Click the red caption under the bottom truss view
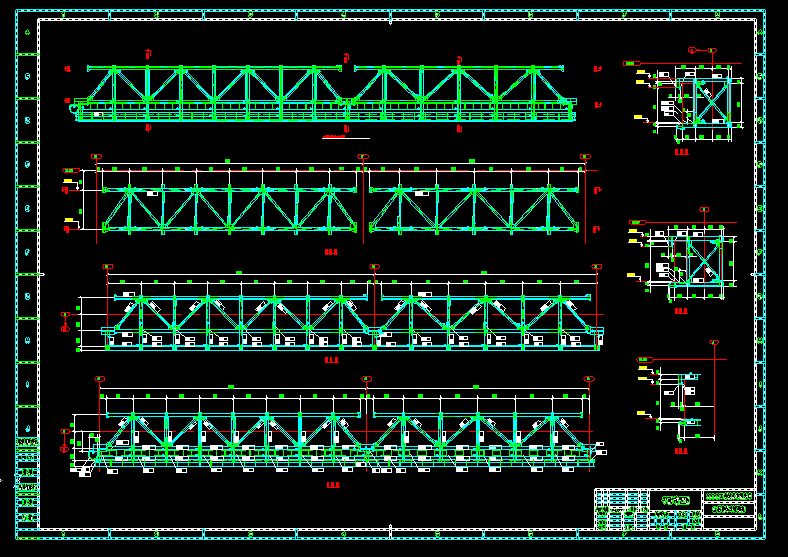Image resolution: width=788 pixels, height=557 pixels. pyautogui.click(x=333, y=485)
